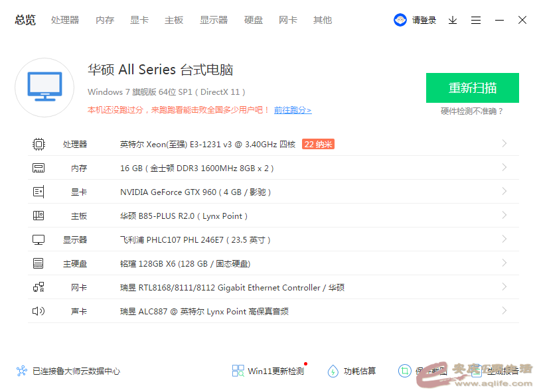Image resolution: width=539 pixels, height=392 pixels.
Task: Open the Win11更新检测 tool
Action: (268, 371)
